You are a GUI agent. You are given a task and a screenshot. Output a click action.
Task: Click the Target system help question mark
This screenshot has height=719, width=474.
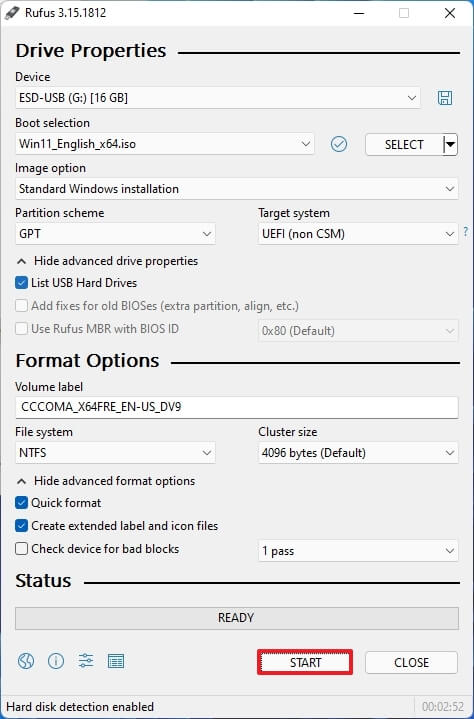pos(466,232)
